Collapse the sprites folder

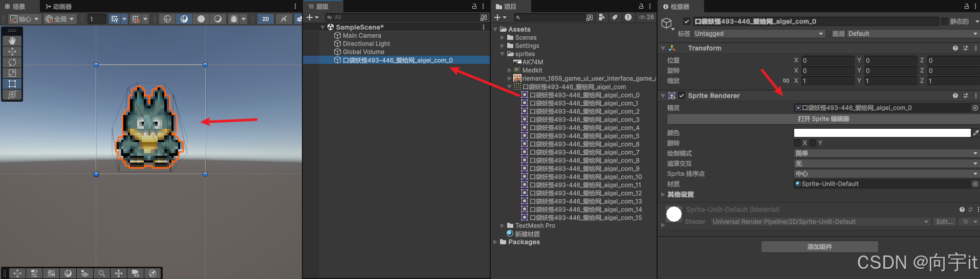point(503,54)
